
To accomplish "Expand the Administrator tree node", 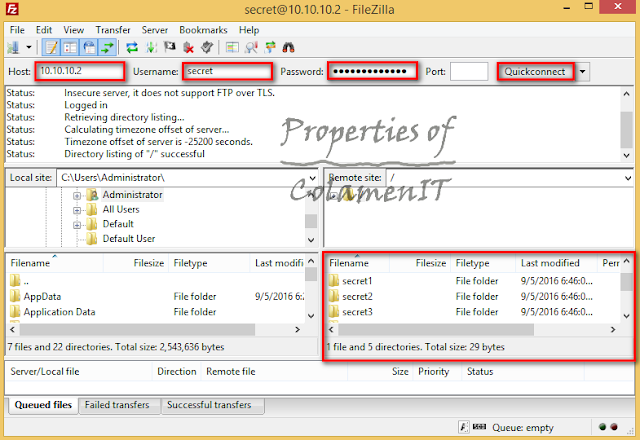I will pos(77,196).
